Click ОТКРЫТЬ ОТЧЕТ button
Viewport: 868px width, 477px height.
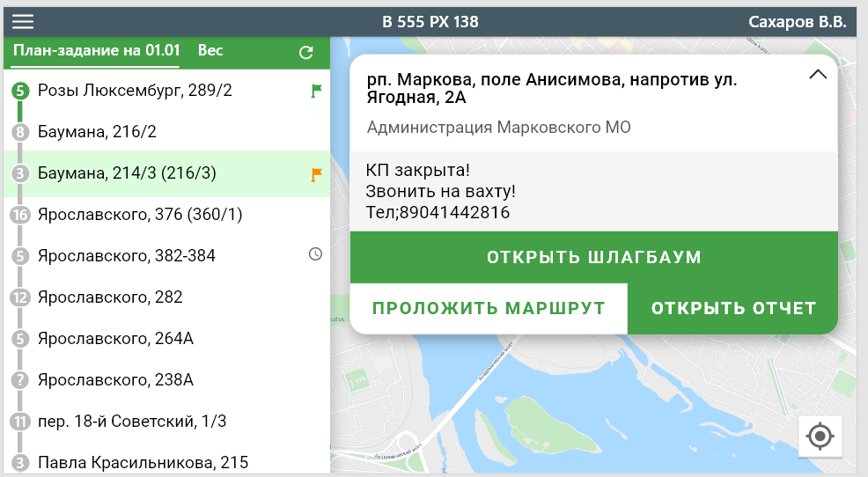[x=733, y=309]
